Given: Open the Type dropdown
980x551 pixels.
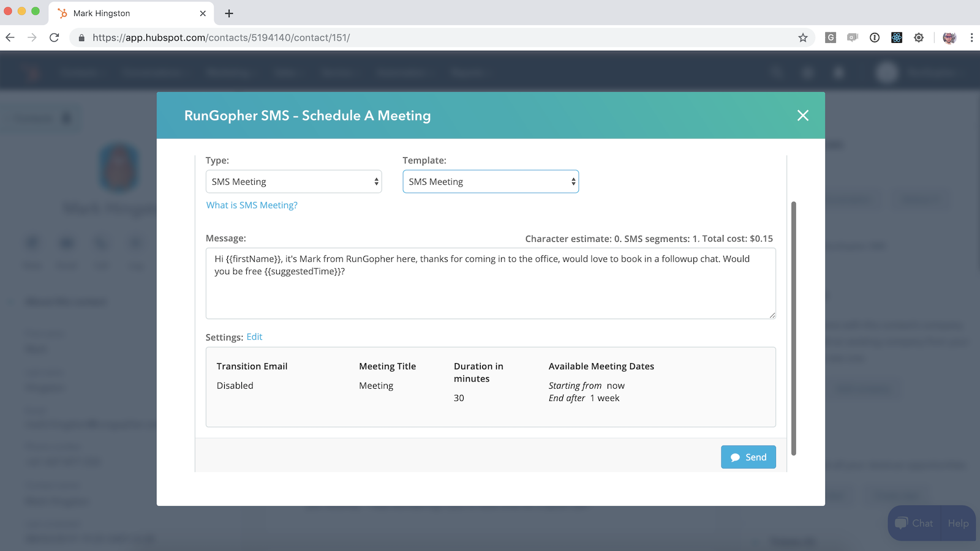Looking at the screenshot, I should pos(293,182).
